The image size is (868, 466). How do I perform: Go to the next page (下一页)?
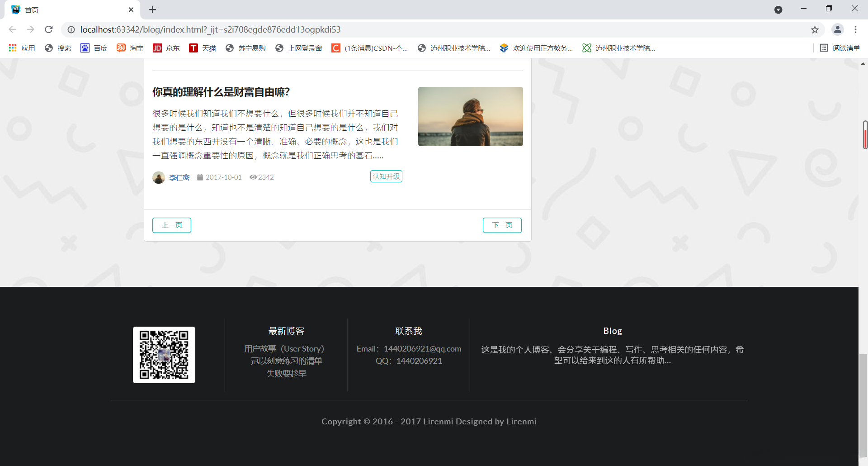[502, 225]
